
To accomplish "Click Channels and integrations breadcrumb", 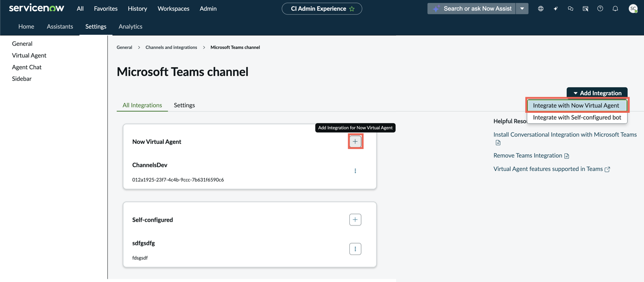I will tap(171, 48).
